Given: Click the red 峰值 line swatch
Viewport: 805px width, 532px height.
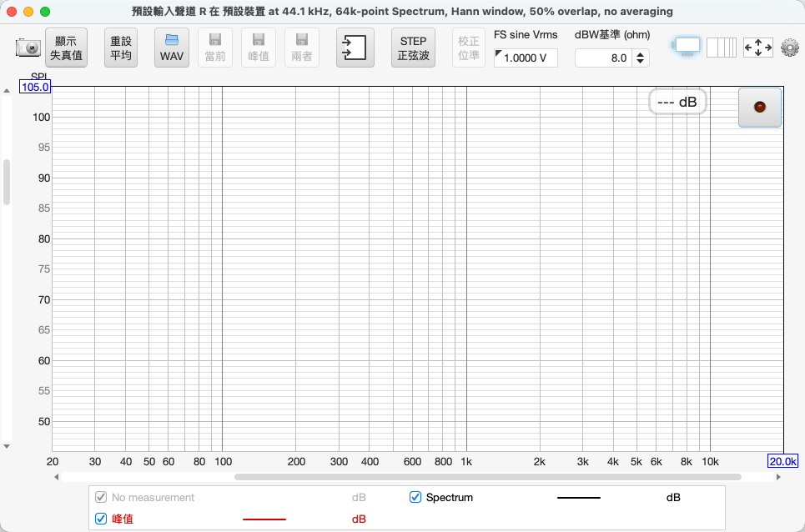Looking at the screenshot, I should [x=264, y=519].
